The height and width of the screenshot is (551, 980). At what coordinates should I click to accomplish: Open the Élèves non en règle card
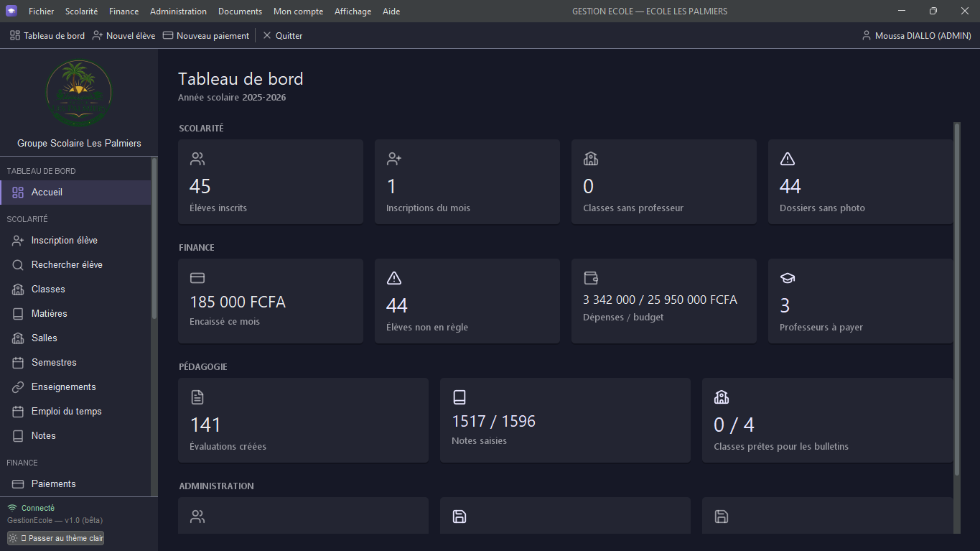coord(467,301)
